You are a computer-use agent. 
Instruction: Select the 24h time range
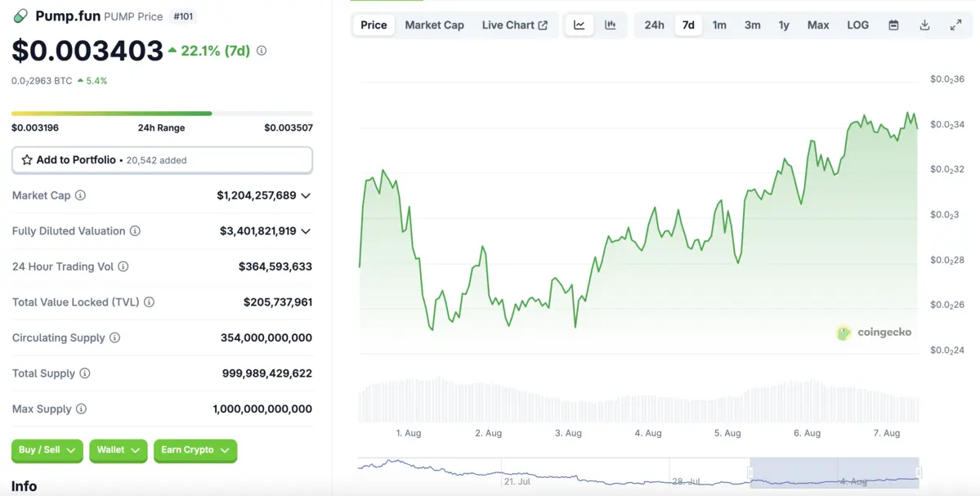tap(654, 25)
